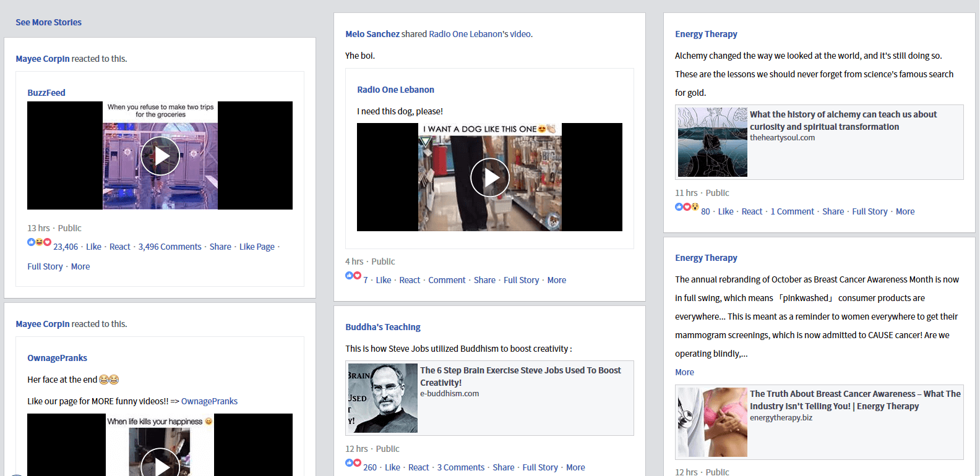This screenshot has height=476, width=980.
Task: Click the energytherapy.biz source text
Action: pyautogui.click(x=781, y=418)
